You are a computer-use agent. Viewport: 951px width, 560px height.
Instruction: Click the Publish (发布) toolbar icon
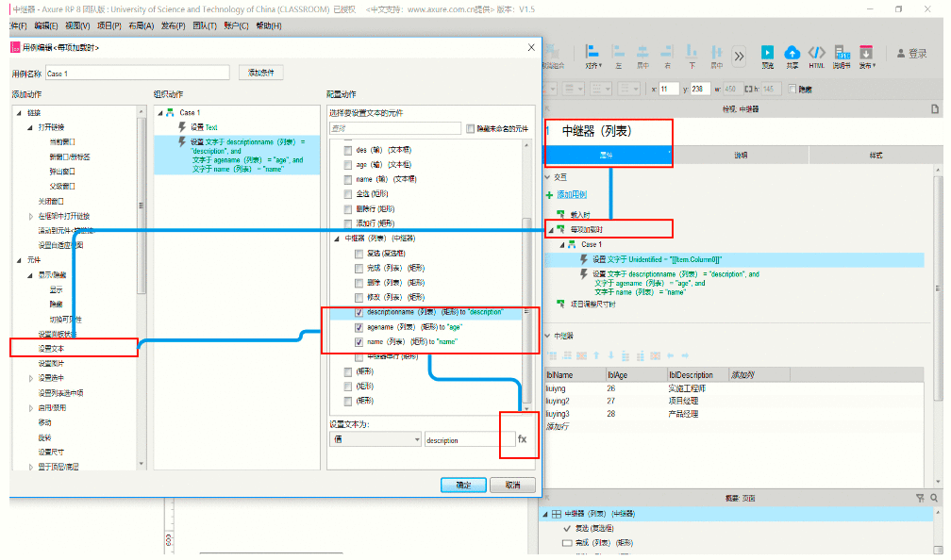pyautogui.click(x=866, y=53)
